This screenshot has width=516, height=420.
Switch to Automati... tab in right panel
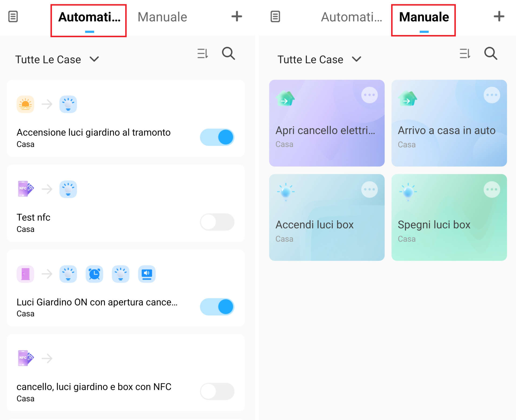[x=351, y=17]
